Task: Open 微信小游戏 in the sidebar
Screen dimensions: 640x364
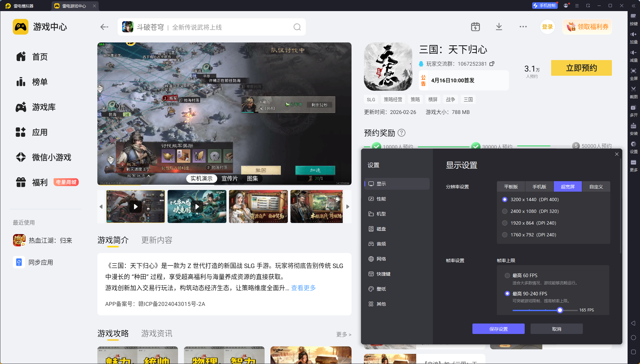Action: click(43, 157)
